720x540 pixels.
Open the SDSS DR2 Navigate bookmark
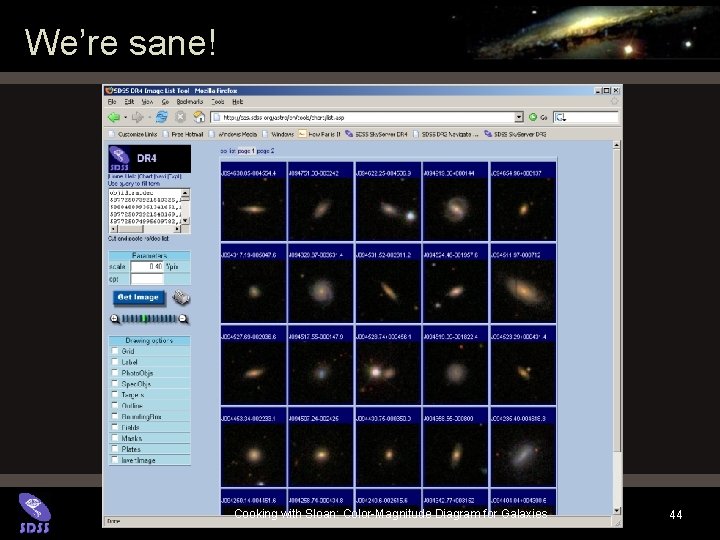point(446,134)
